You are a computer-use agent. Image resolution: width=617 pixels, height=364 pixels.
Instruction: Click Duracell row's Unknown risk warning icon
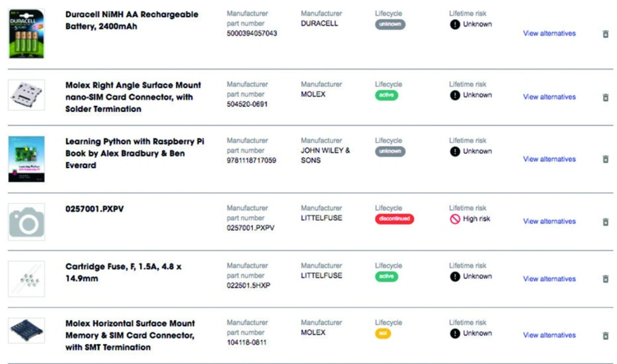pyautogui.click(x=455, y=24)
